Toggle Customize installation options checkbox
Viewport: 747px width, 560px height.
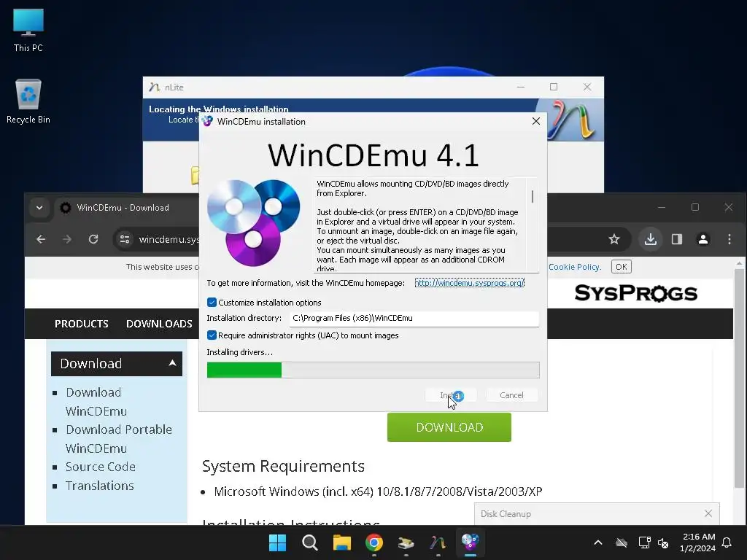[x=212, y=303]
